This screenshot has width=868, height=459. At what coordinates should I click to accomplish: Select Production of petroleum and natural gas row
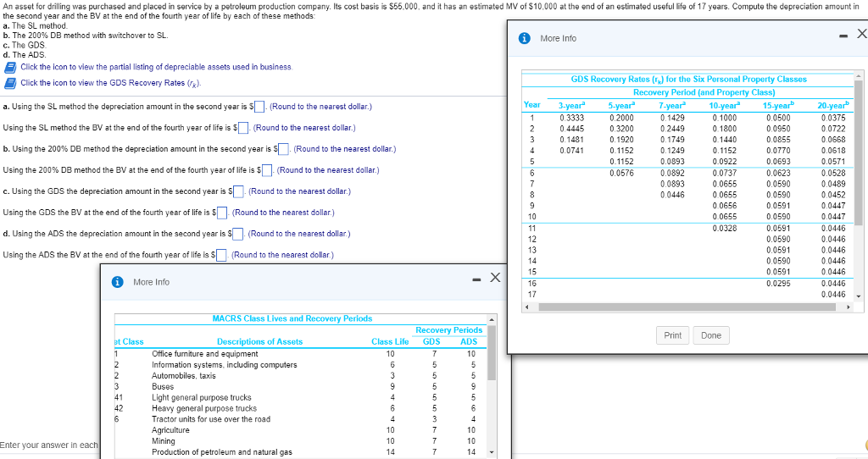click(x=300, y=452)
